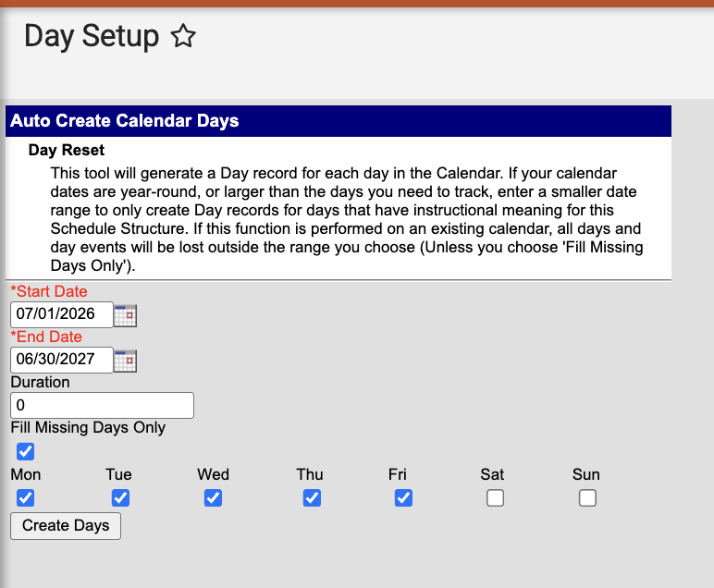This screenshot has height=588, width=714.
Task: Uncheck the Fri checkbox
Action: [x=404, y=498]
